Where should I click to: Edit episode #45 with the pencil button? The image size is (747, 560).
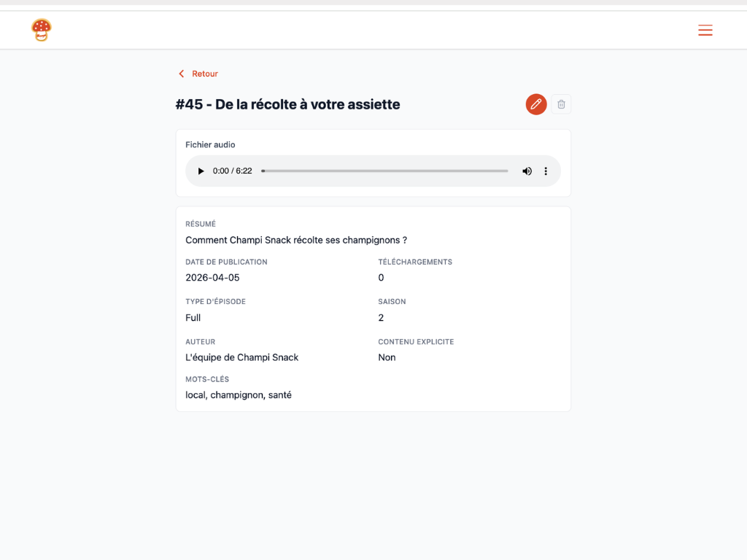pyautogui.click(x=536, y=104)
